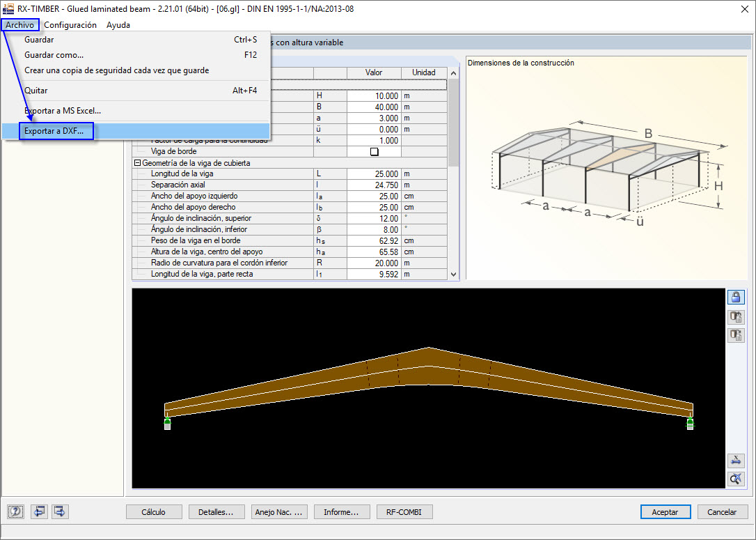
Task: Open context help with the question mark icon
Action: 15,511
